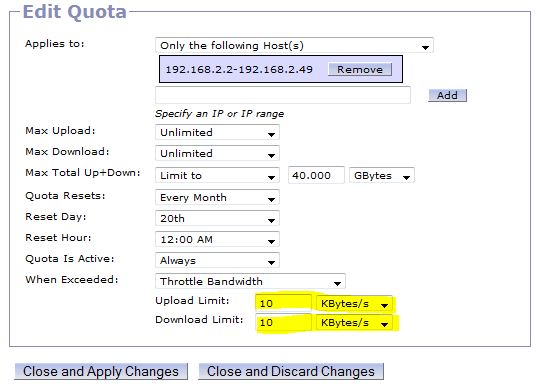
Task: Expand the Max Upload dropdown
Action: point(217,132)
